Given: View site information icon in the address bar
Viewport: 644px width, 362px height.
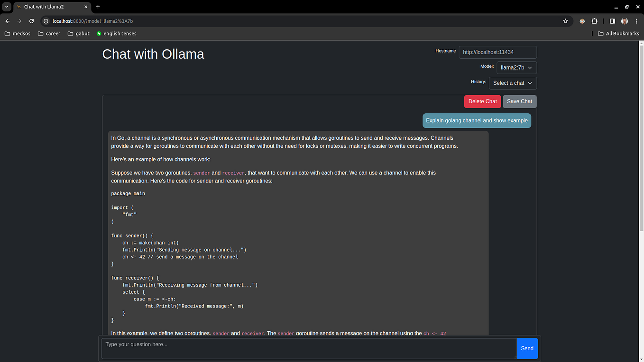Looking at the screenshot, I should 45,21.
